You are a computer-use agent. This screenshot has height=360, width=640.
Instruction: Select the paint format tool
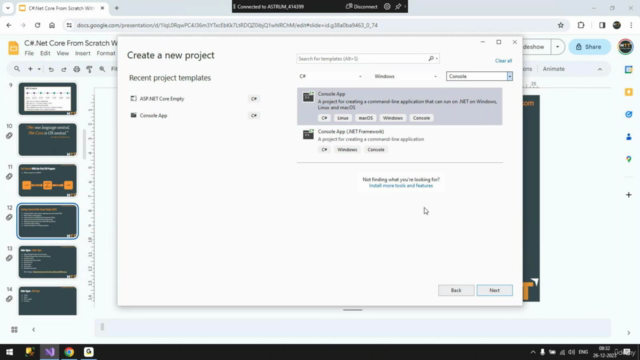click(89, 69)
